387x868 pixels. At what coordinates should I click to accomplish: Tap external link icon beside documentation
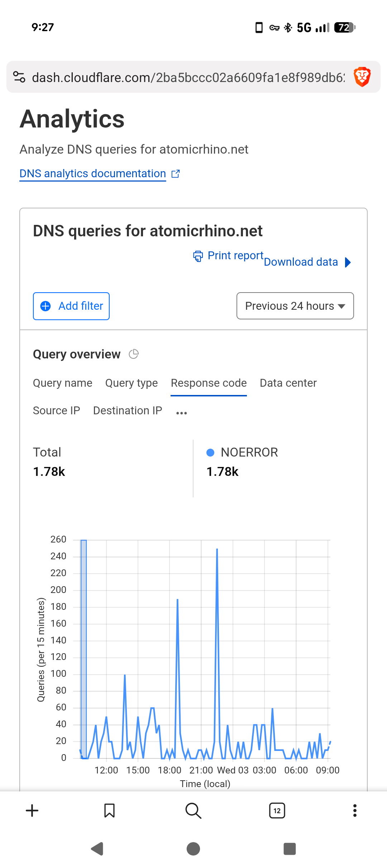pyautogui.click(x=176, y=174)
